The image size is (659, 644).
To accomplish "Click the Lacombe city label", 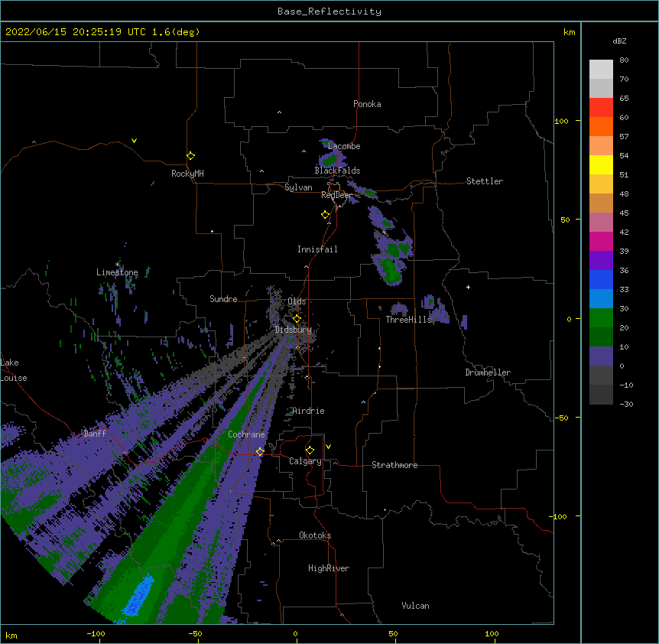I will (344, 146).
